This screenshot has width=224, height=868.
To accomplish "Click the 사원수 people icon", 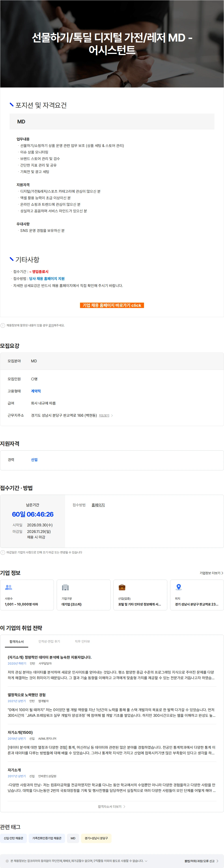I will pos(9,587).
